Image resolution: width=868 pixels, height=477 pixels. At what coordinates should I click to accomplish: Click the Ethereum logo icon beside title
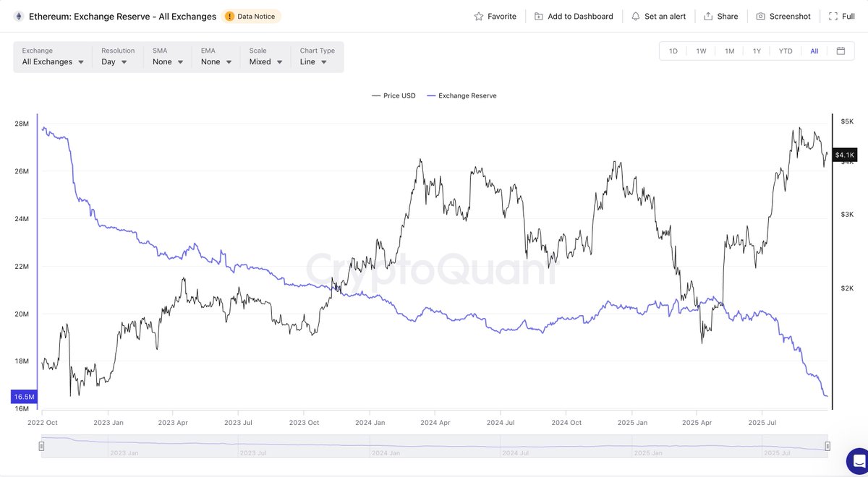click(x=18, y=16)
